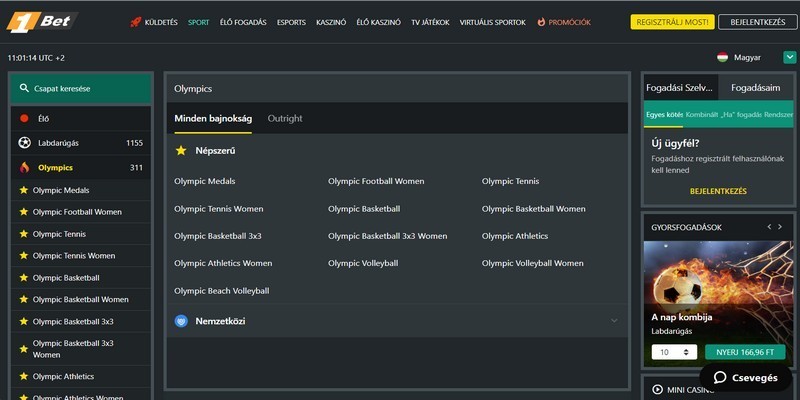800x400 pixels.
Task: Click the star next to Olympic Medals
Action: tap(23, 190)
